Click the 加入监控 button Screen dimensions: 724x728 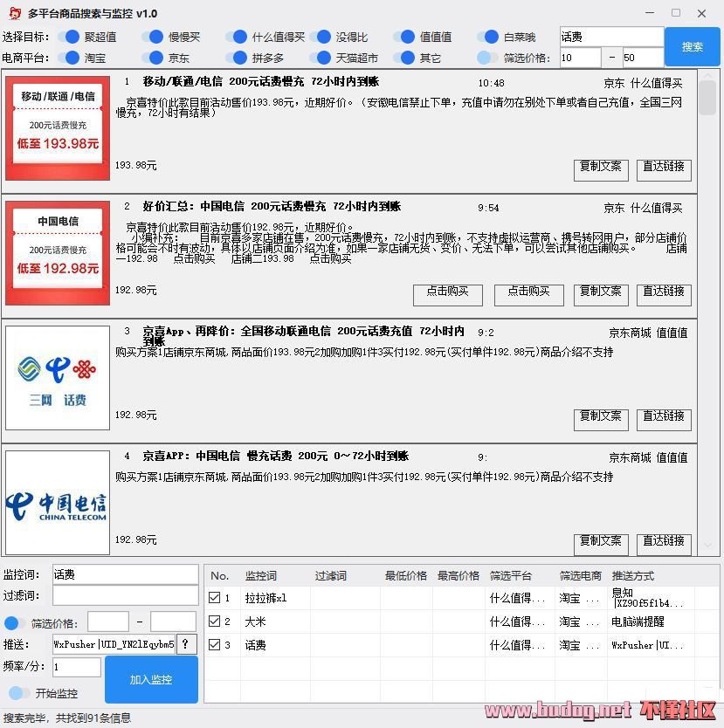click(x=151, y=679)
